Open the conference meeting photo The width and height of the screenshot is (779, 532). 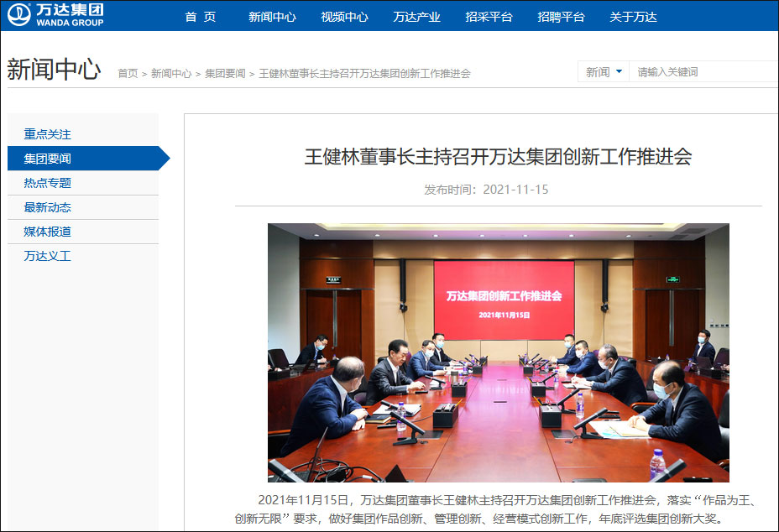499,352
